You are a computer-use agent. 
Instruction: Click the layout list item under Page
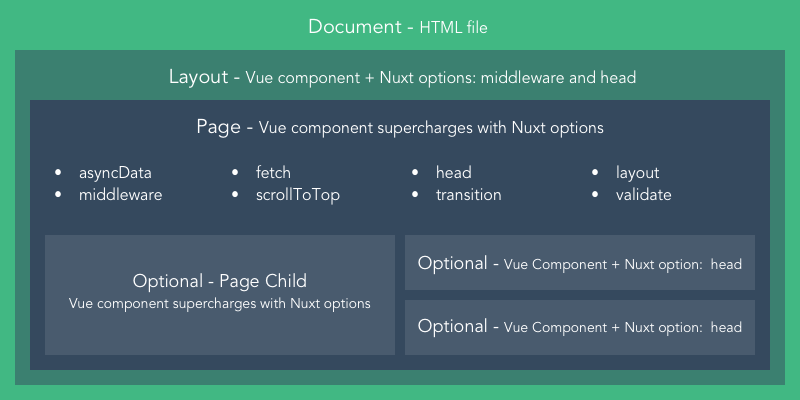pos(637,173)
